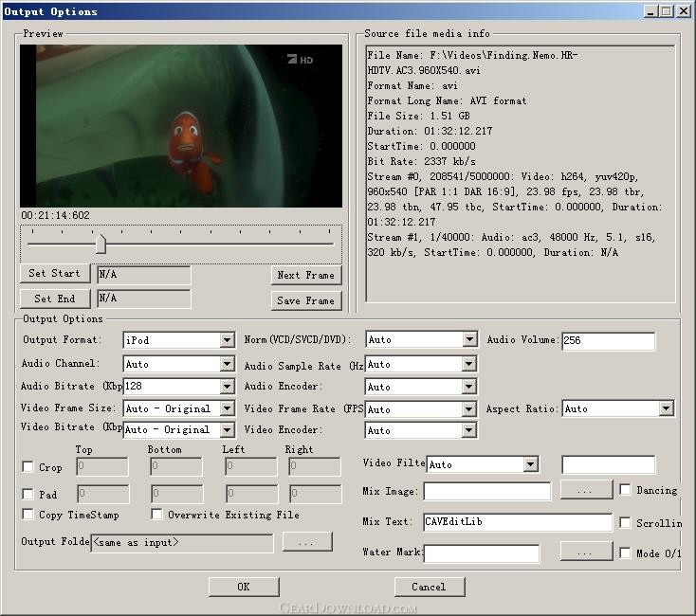Click the Save Frame button
Viewport: 696px width, 616px height.
tap(306, 300)
